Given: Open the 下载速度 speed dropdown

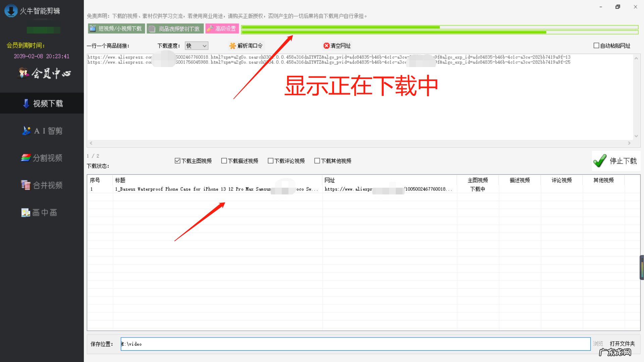Looking at the screenshot, I should (196, 46).
